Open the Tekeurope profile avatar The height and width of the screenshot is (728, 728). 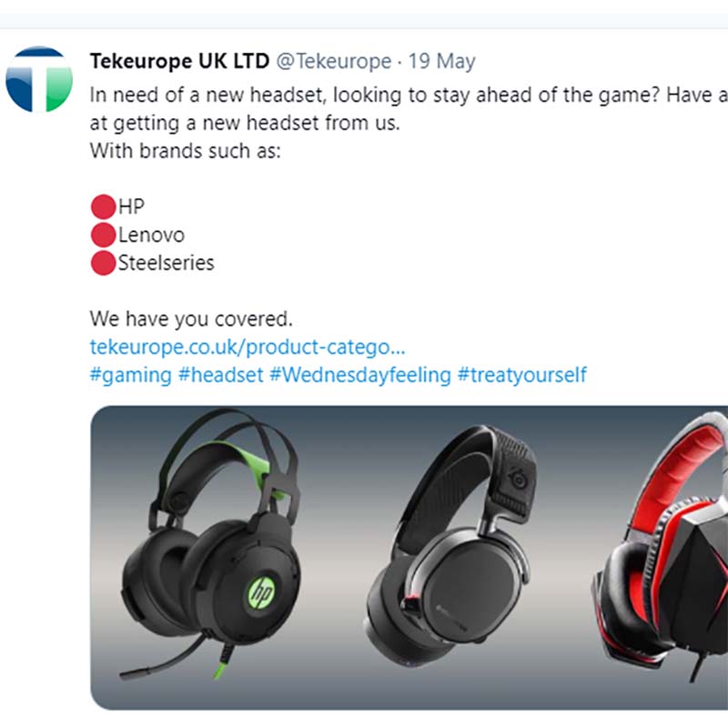(x=39, y=79)
